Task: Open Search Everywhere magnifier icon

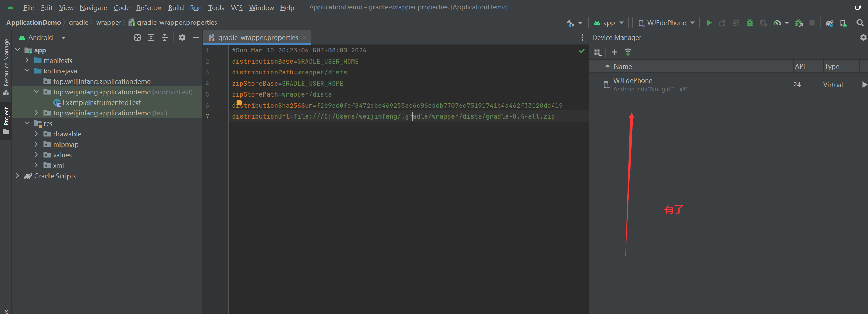Action: click(x=860, y=23)
